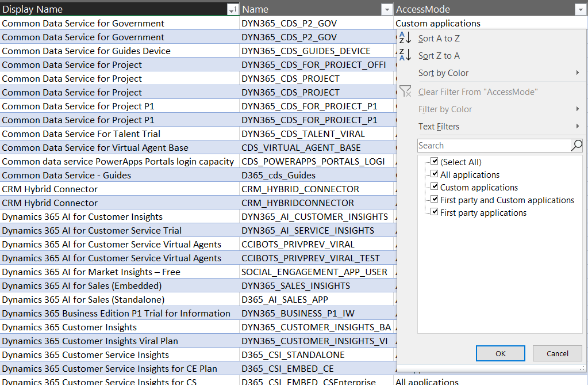
Task: Select Dynamics 365 Customer Insights Viral Plan
Action: (x=120, y=341)
